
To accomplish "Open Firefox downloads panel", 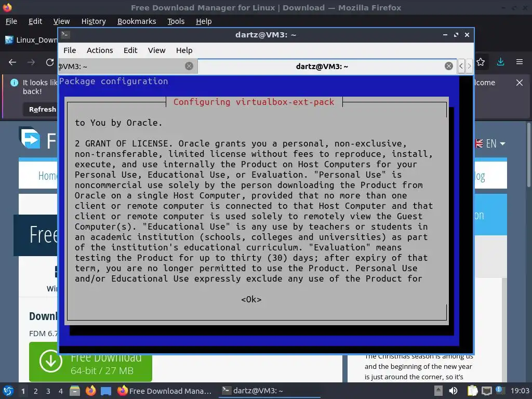I will (x=500, y=62).
